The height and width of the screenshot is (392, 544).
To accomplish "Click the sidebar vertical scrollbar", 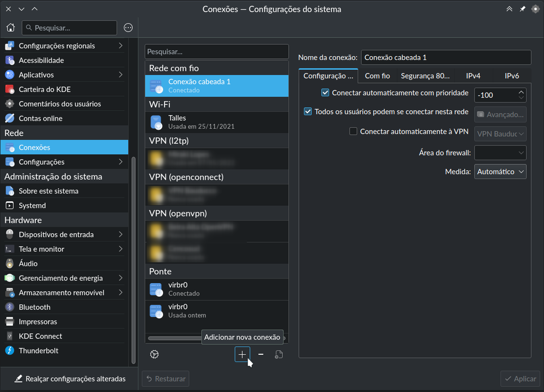I will (x=134, y=260).
